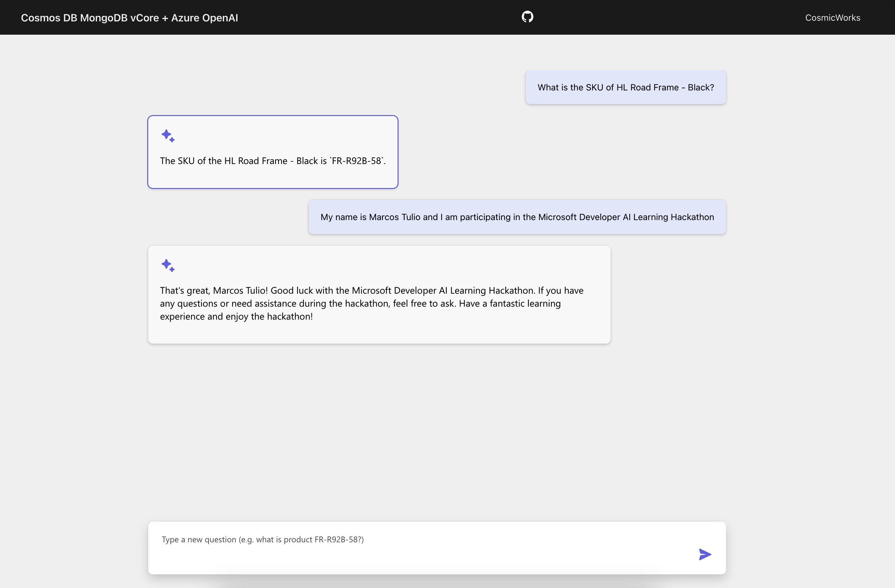Focus the Type a new question field

tap(376, 539)
